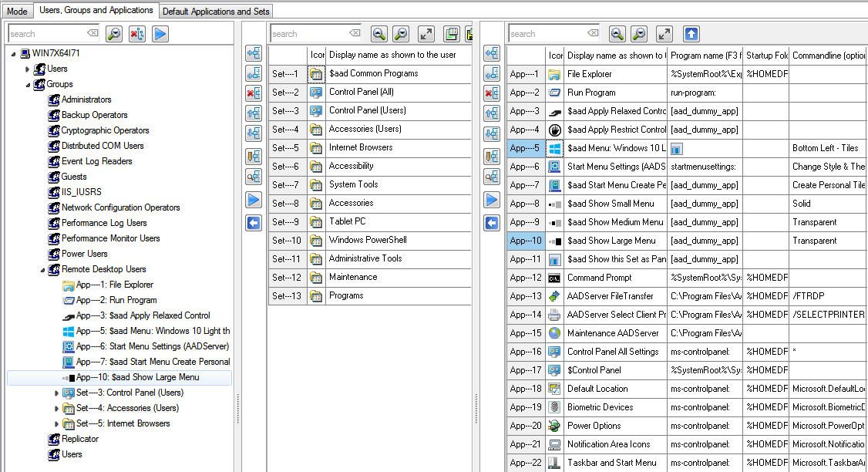Click the red X tree icon beside left search
Viewport: 868px width, 472px height.
click(137, 34)
